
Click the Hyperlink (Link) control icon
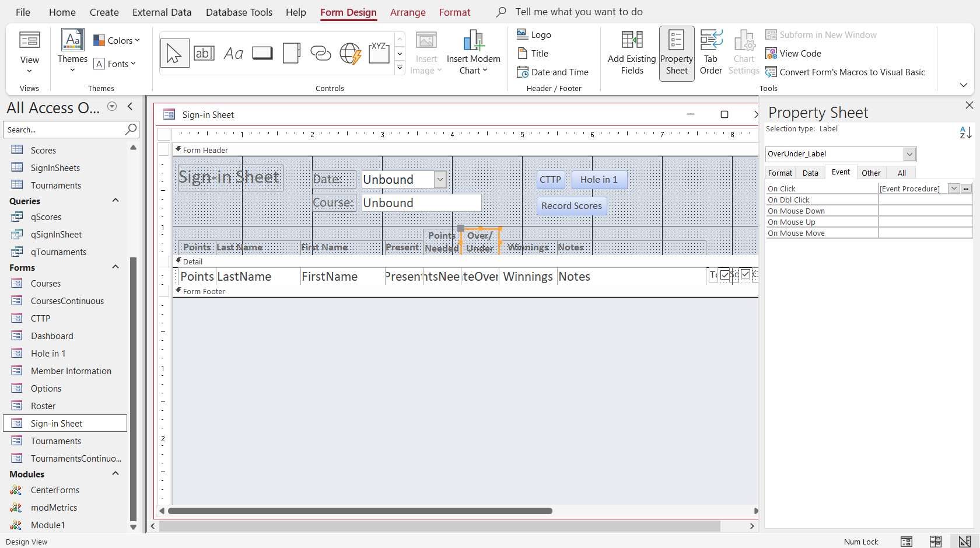point(320,53)
